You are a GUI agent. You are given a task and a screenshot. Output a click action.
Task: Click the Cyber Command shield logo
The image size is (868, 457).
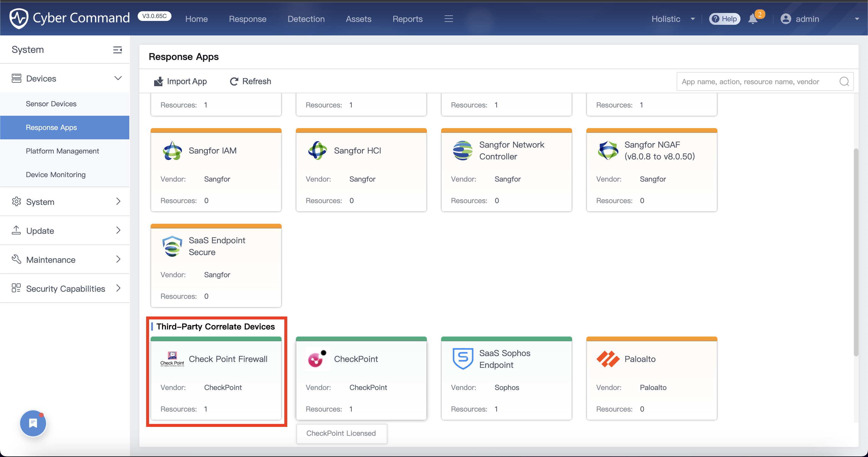pos(19,19)
